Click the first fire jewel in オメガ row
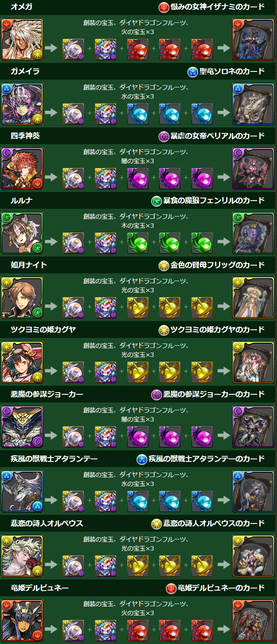This screenshot has height=644, width=277. coord(138,49)
